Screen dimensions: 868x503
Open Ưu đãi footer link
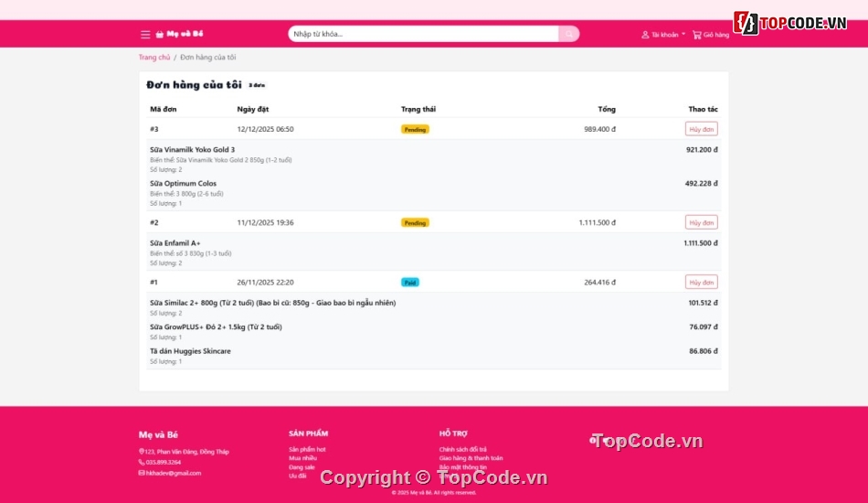pos(297,476)
